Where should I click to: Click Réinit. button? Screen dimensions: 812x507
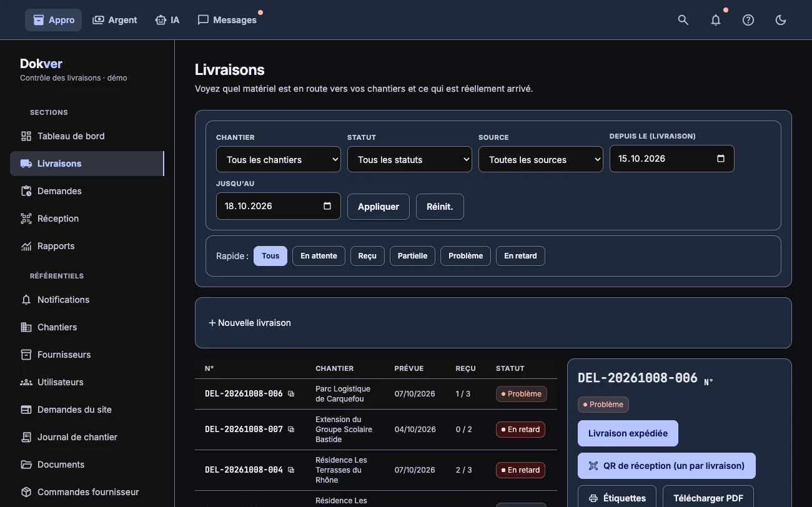click(x=440, y=207)
